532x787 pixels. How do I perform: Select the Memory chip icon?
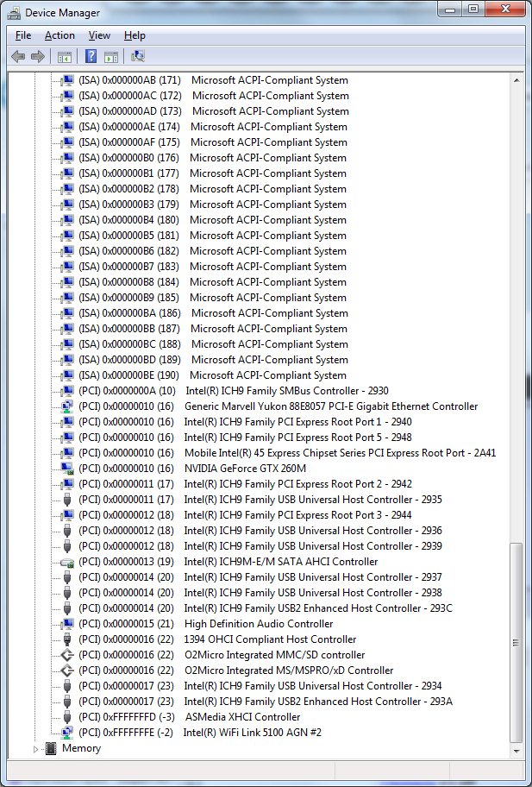51,748
